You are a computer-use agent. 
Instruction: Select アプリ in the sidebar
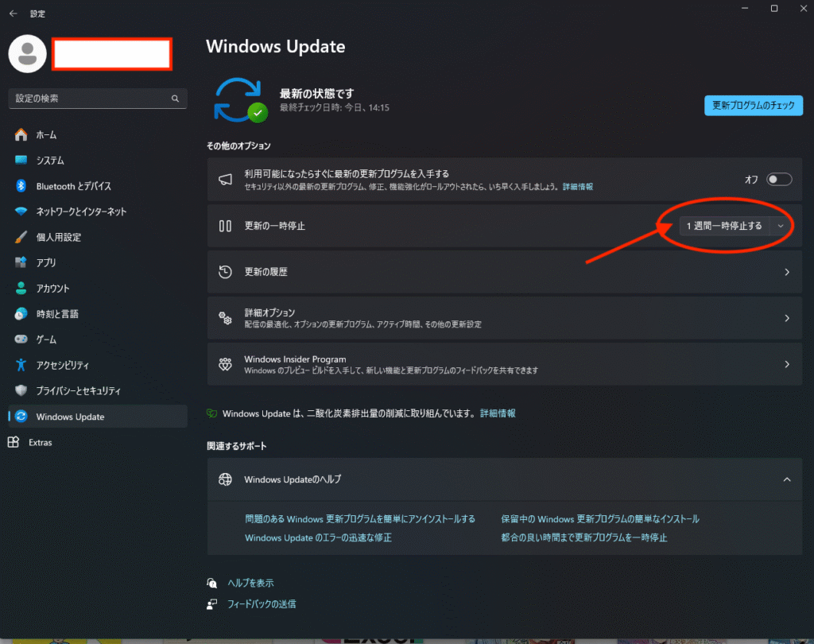click(x=98, y=263)
